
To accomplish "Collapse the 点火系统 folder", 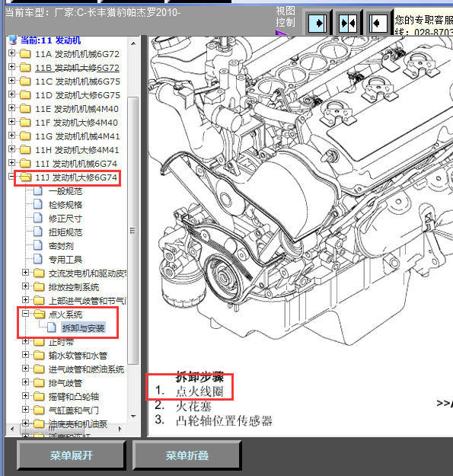I will pyautogui.click(x=25, y=313).
